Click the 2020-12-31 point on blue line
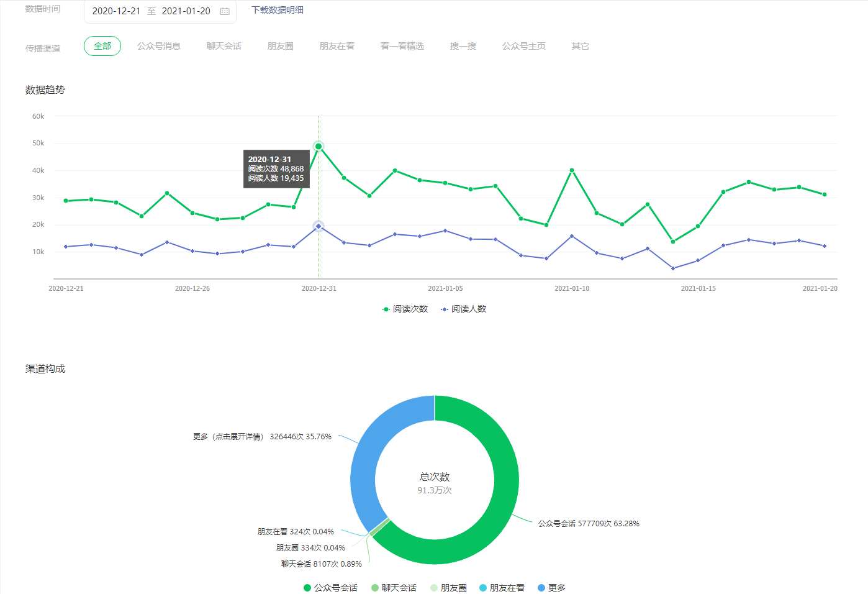 point(319,226)
